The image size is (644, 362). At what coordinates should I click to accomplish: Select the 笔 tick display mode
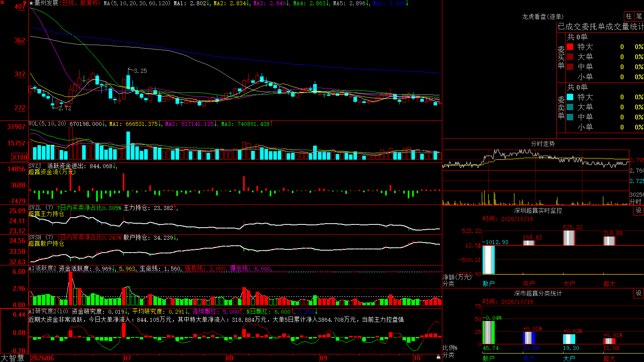click(639, 16)
